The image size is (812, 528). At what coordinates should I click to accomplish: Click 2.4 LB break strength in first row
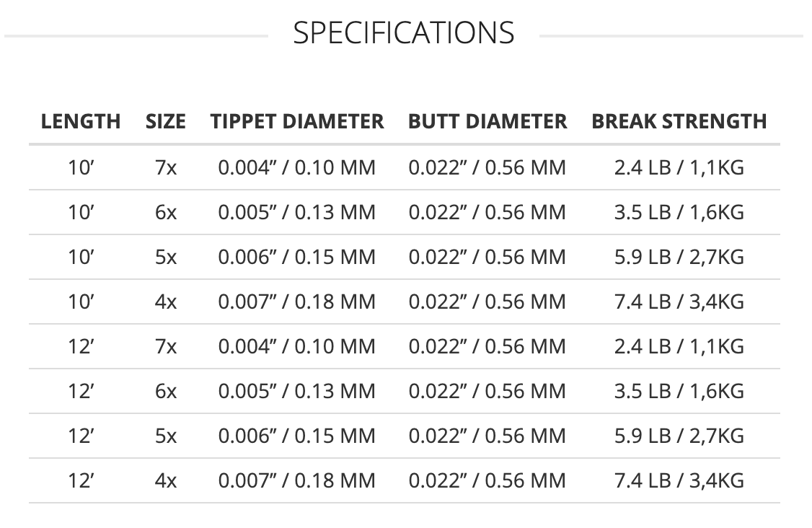(679, 168)
